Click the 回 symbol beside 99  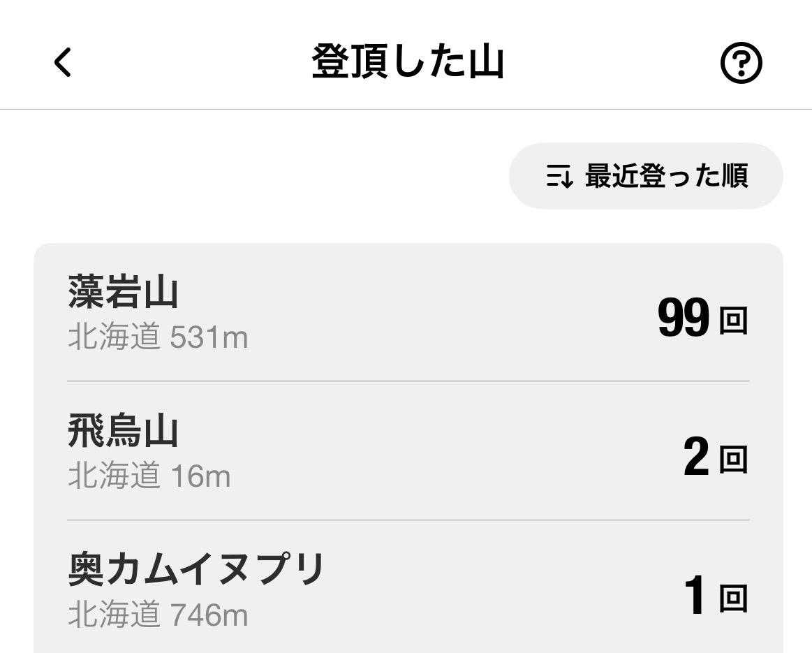733,321
